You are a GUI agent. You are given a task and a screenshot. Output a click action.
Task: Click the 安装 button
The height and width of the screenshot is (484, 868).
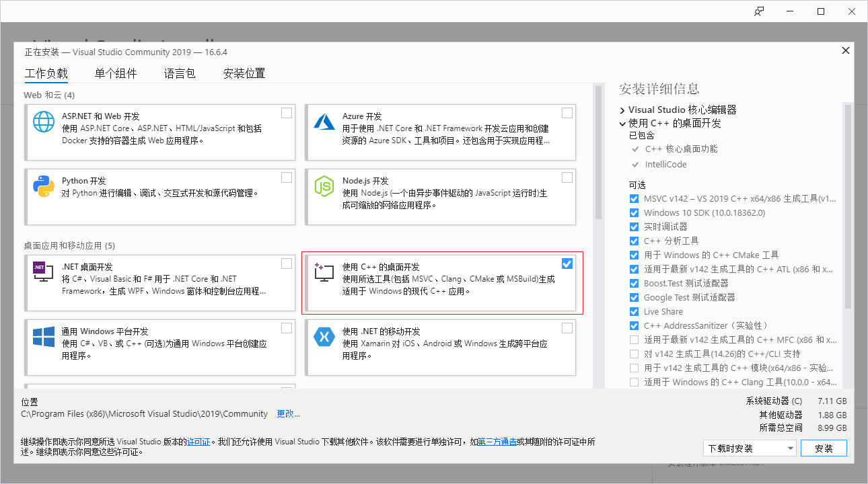pyautogui.click(x=824, y=448)
